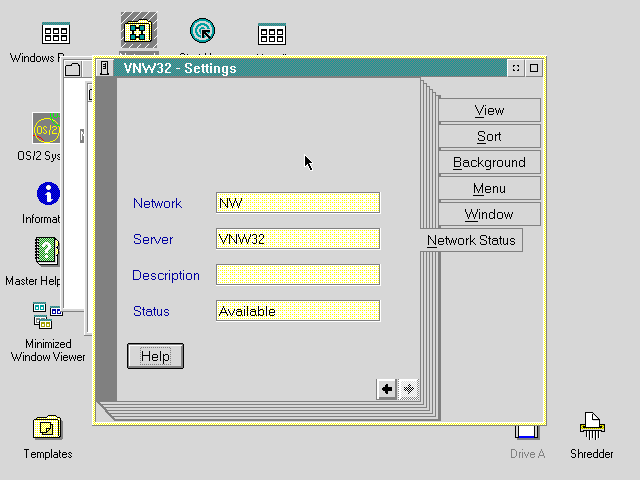640x480 pixels.
Task: Open the View notebook tab
Action: (489, 110)
